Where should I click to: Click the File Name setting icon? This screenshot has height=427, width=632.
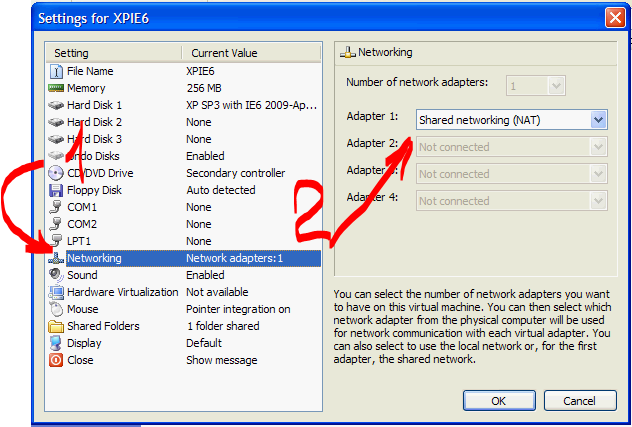pyautogui.click(x=56, y=71)
